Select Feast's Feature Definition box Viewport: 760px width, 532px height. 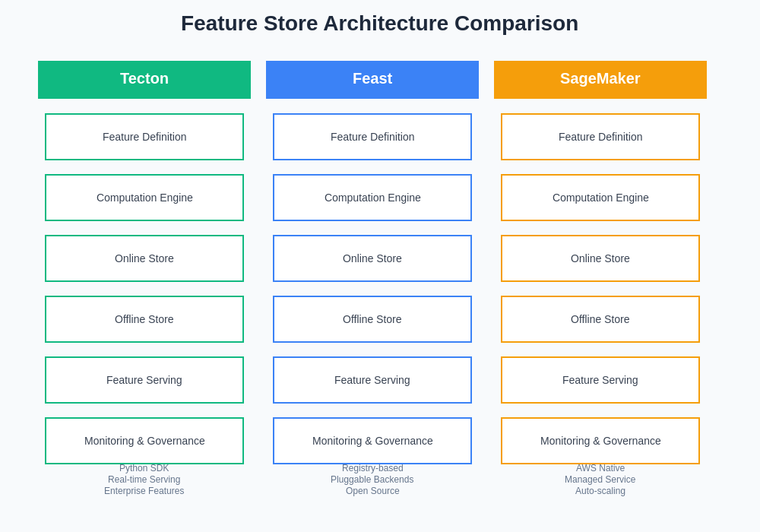(x=372, y=137)
